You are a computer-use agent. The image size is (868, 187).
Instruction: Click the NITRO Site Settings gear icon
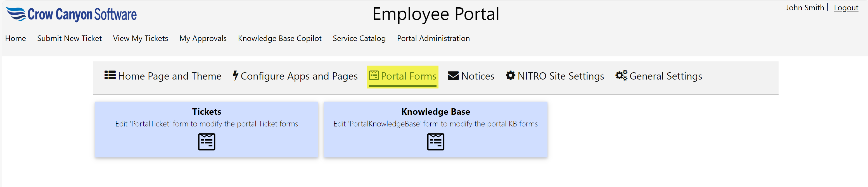click(511, 75)
